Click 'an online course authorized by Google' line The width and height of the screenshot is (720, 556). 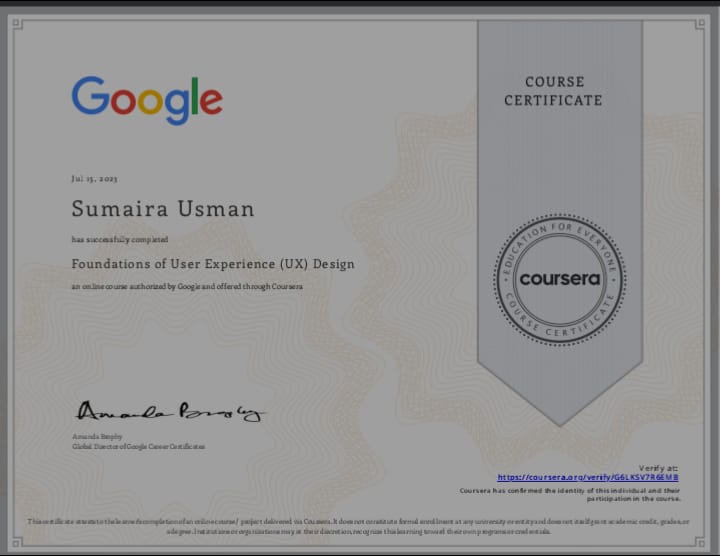click(187, 286)
